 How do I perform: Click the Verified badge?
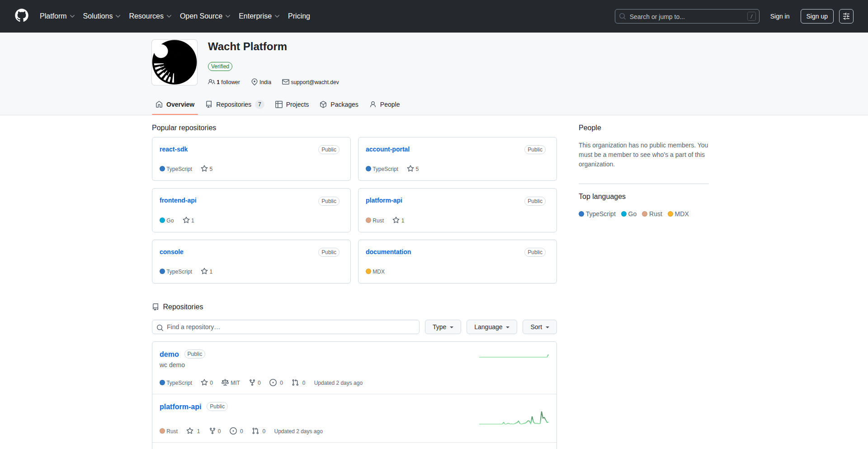click(220, 66)
